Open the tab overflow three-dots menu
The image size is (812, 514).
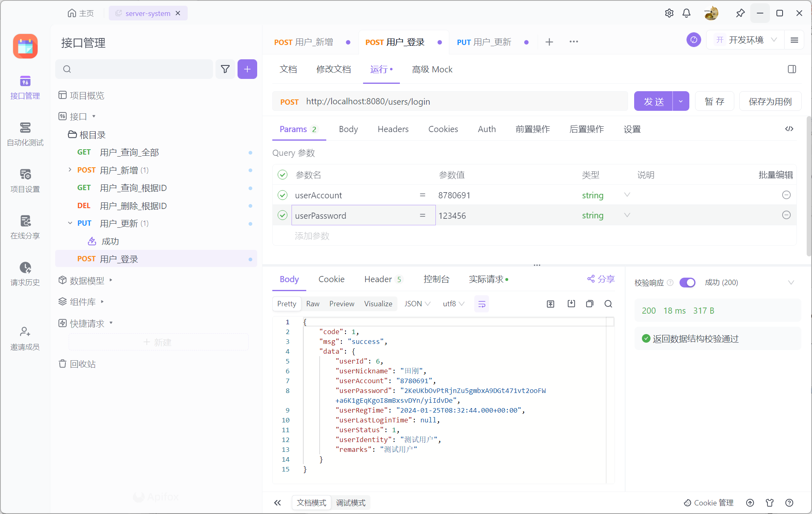click(x=574, y=42)
